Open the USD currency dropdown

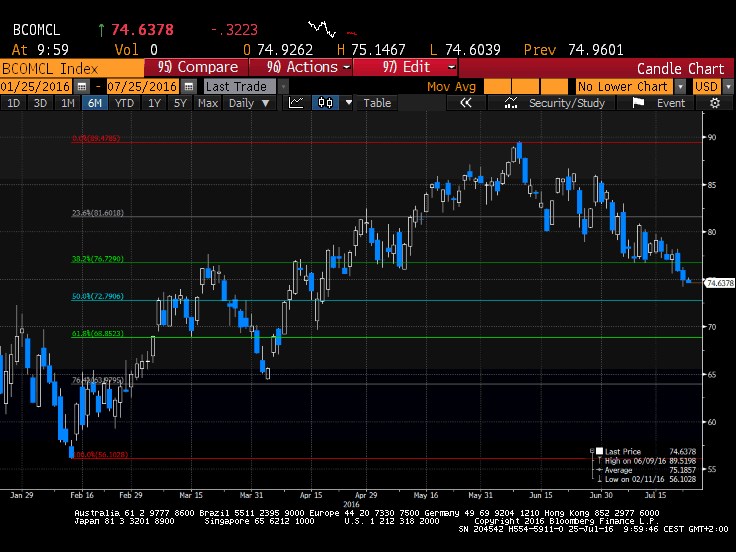(708, 87)
